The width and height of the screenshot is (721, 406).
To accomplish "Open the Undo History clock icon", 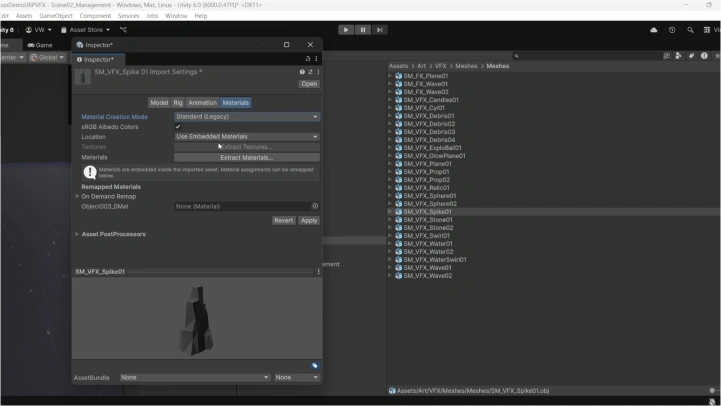I will click(x=672, y=30).
